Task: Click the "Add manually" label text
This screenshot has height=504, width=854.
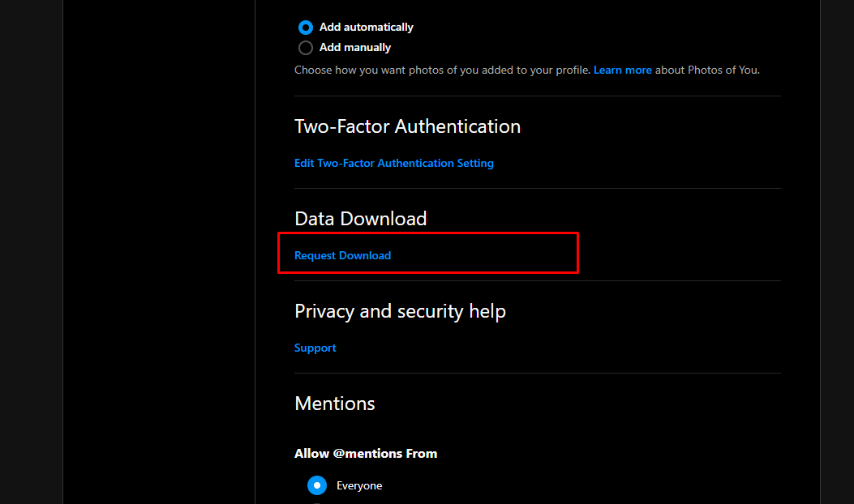Action: (355, 48)
